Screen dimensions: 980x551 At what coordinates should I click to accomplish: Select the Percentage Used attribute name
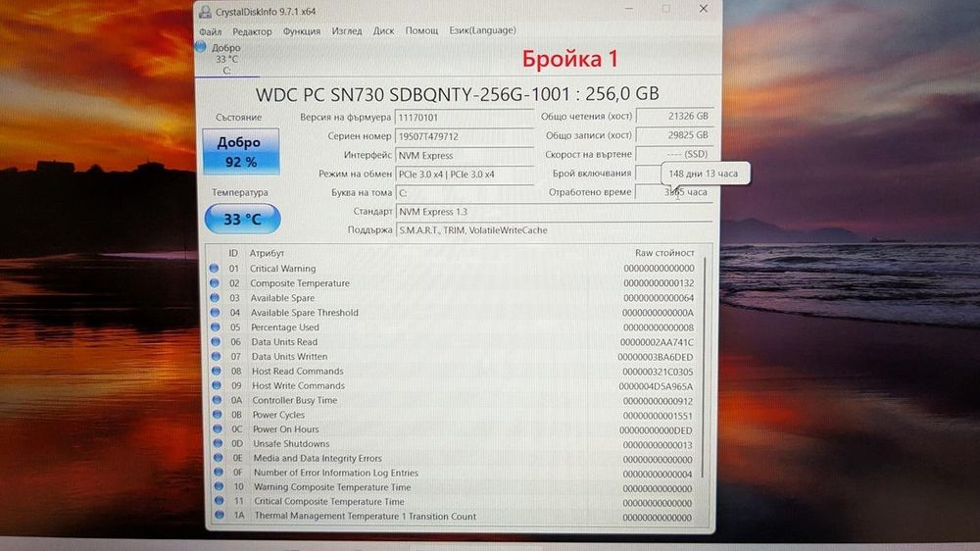[285, 327]
